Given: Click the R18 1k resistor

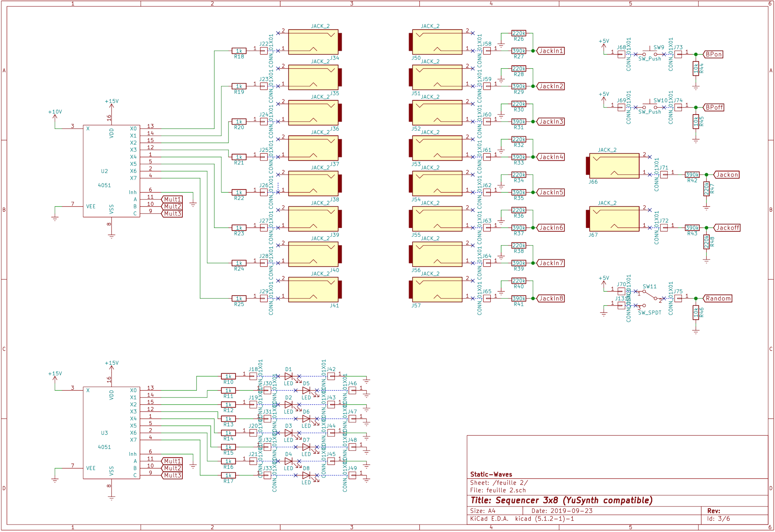Looking at the screenshot, I should tap(239, 51).
